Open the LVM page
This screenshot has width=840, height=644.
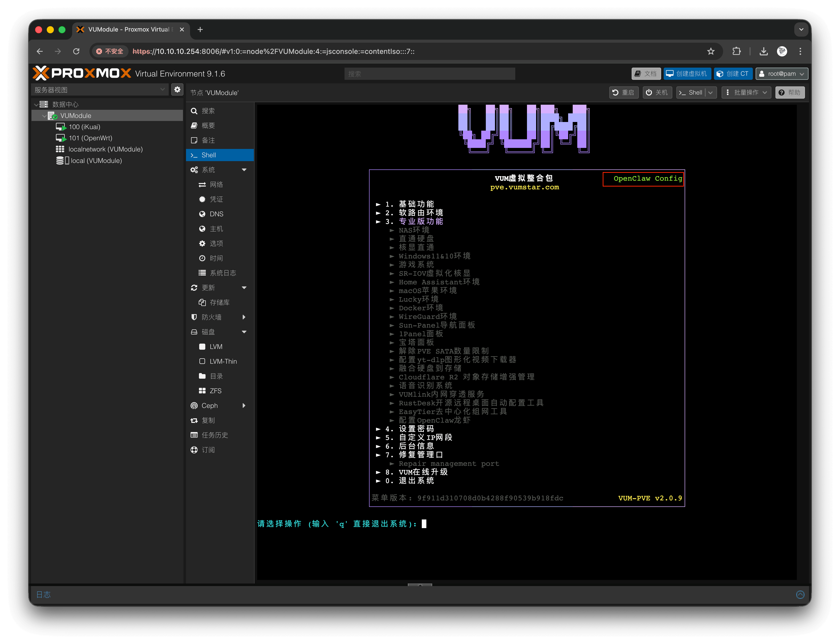(x=220, y=347)
